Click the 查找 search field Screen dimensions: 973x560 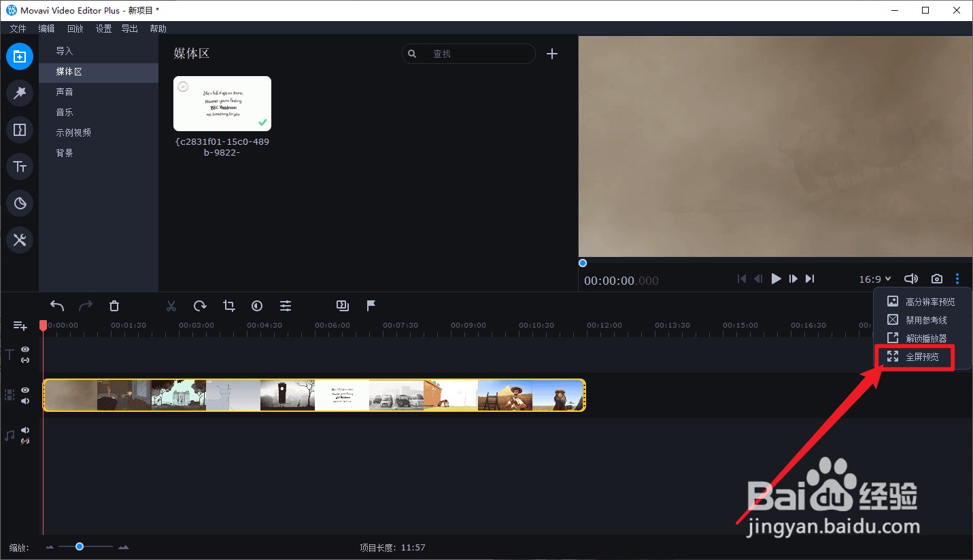[x=468, y=54]
